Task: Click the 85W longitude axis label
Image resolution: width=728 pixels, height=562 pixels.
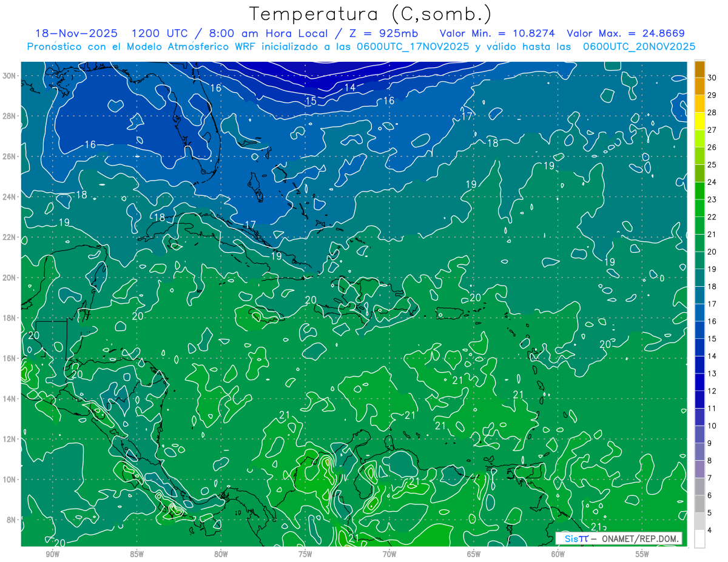Action: pos(136,554)
